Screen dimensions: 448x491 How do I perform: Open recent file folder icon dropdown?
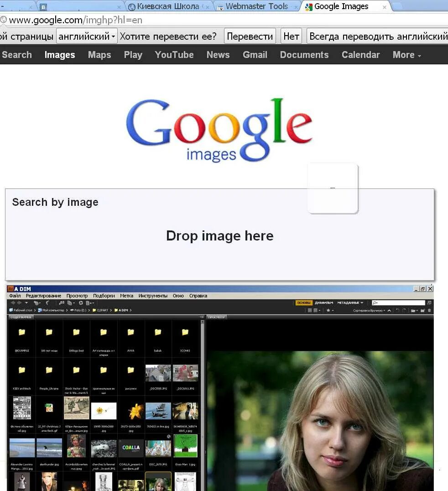pyautogui.click(x=415, y=311)
